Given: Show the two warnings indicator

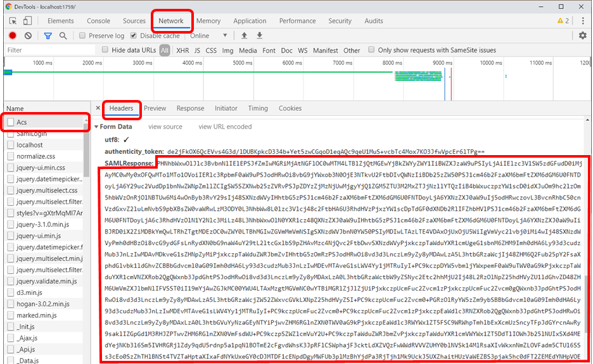Looking at the screenshot, I should [x=563, y=21].
